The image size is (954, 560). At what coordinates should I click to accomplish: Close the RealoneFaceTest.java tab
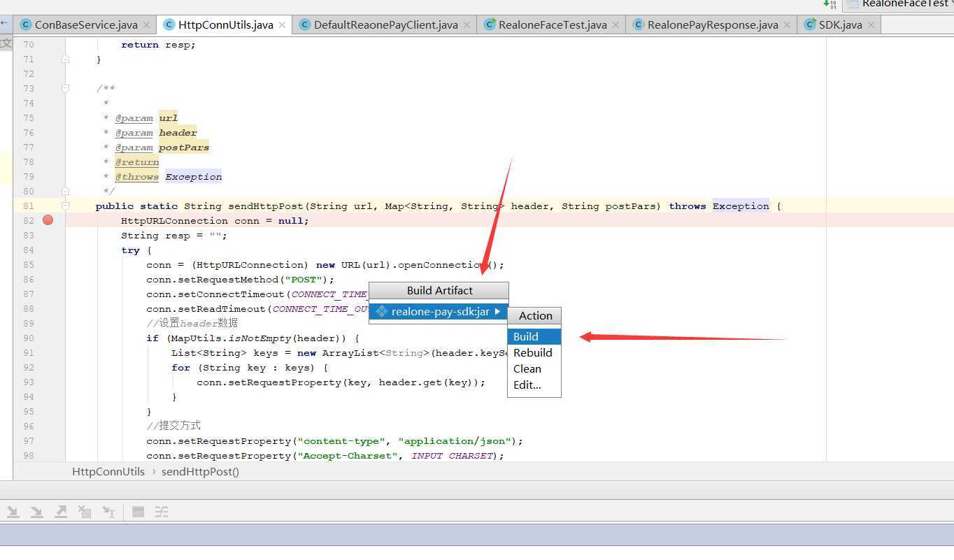615,24
